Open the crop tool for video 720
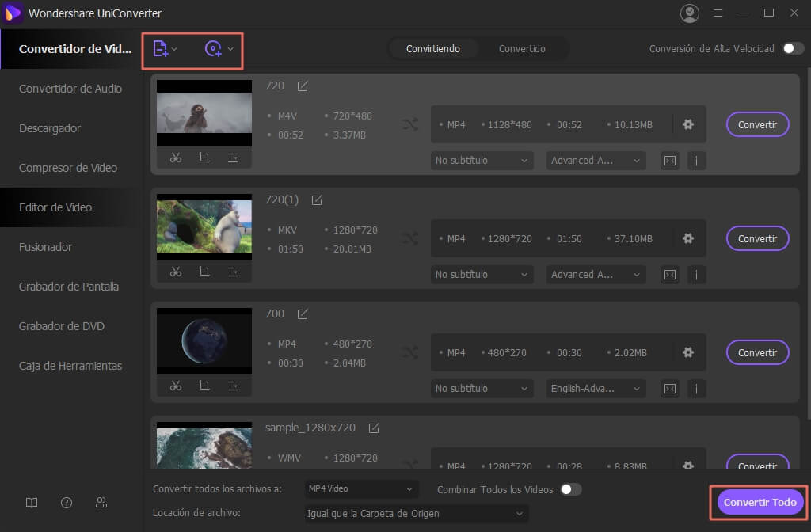This screenshot has width=811, height=532. coord(204,158)
